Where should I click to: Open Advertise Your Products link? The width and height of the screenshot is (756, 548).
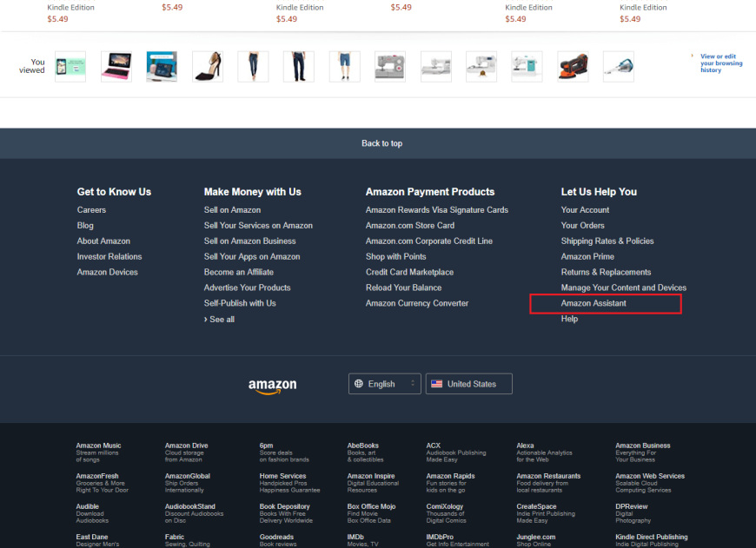coord(248,287)
